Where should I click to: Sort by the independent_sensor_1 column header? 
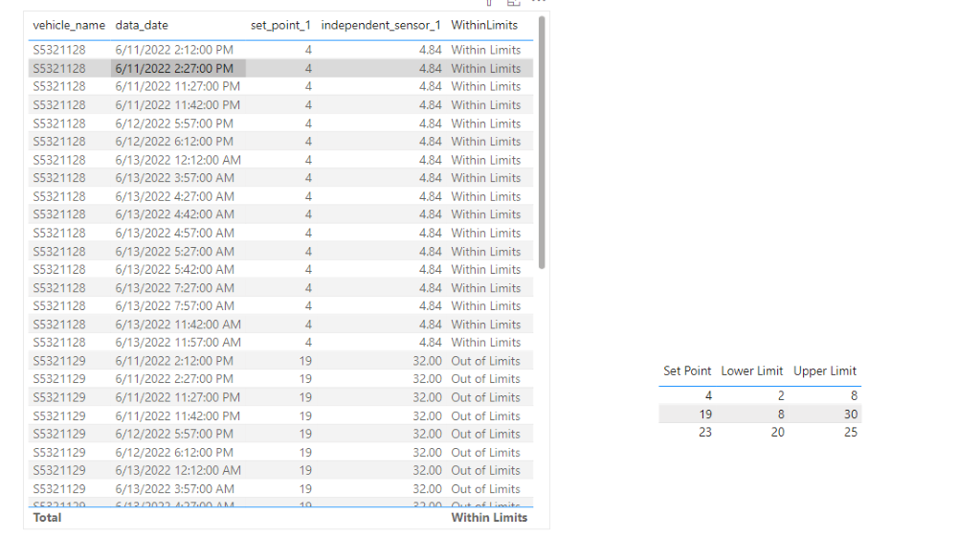click(381, 25)
